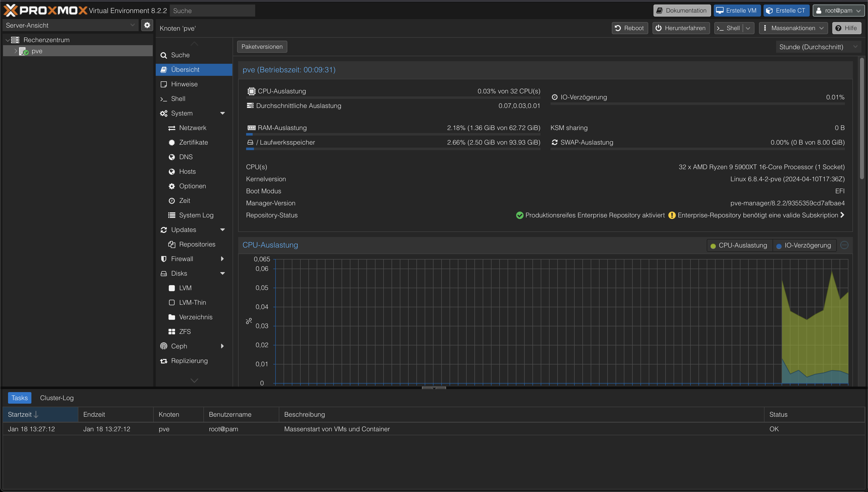The height and width of the screenshot is (492, 868).
Task: Sort by Startzeit column header
Action: pyautogui.click(x=40, y=414)
